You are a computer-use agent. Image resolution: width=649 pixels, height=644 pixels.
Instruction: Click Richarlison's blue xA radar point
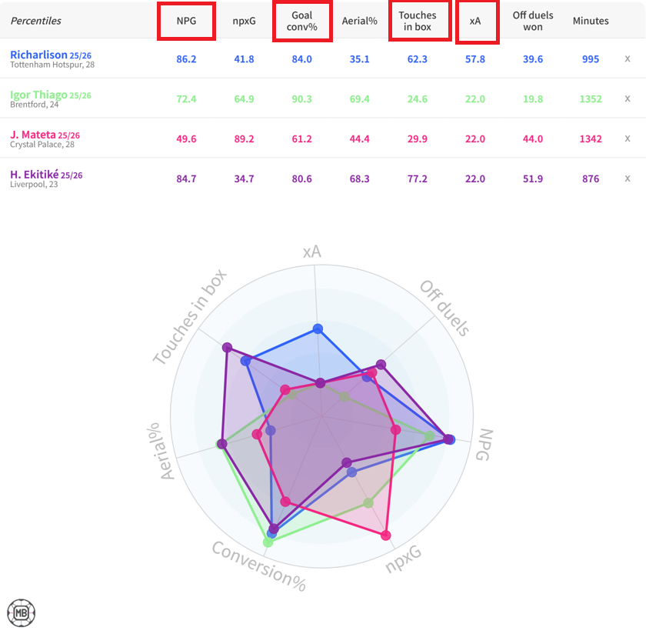tap(318, 330)
